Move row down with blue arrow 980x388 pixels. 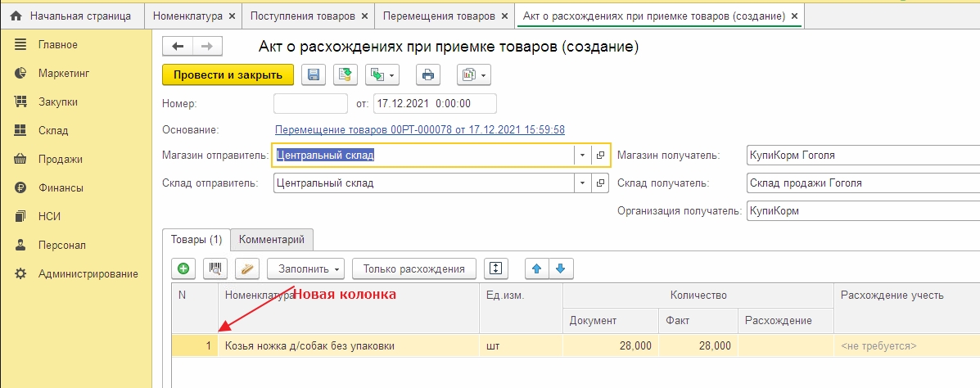[x=560, y=268]
